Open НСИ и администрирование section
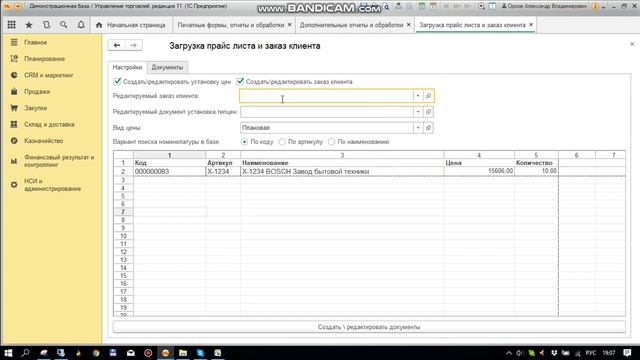Screen dimensions: 640x360 (52, 185)
